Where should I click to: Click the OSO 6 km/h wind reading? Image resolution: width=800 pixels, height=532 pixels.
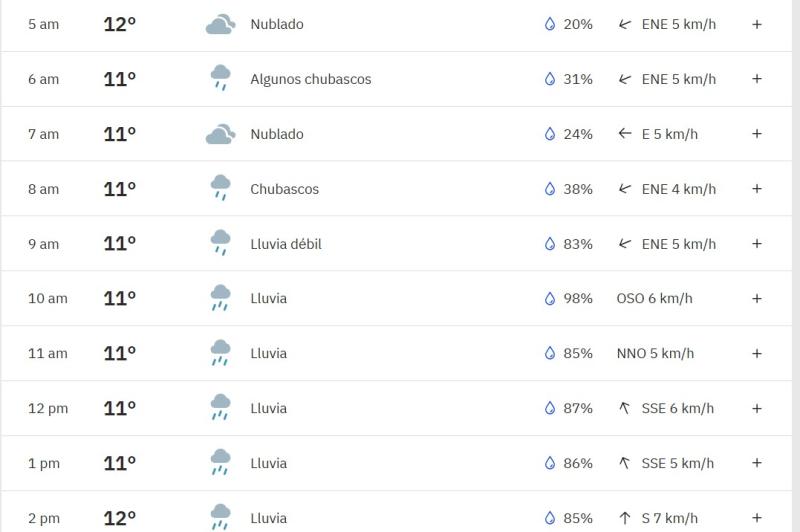[x=654, y=298]
